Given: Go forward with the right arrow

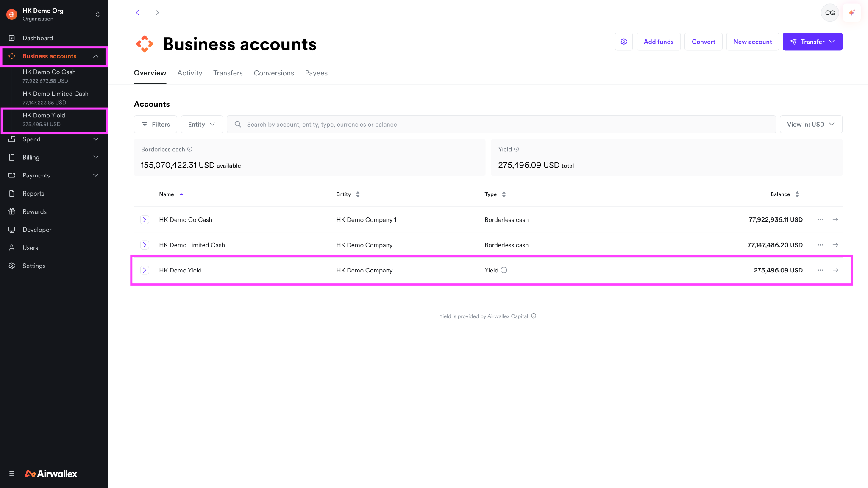Looking at the screenshot, I should pos(157,13).
